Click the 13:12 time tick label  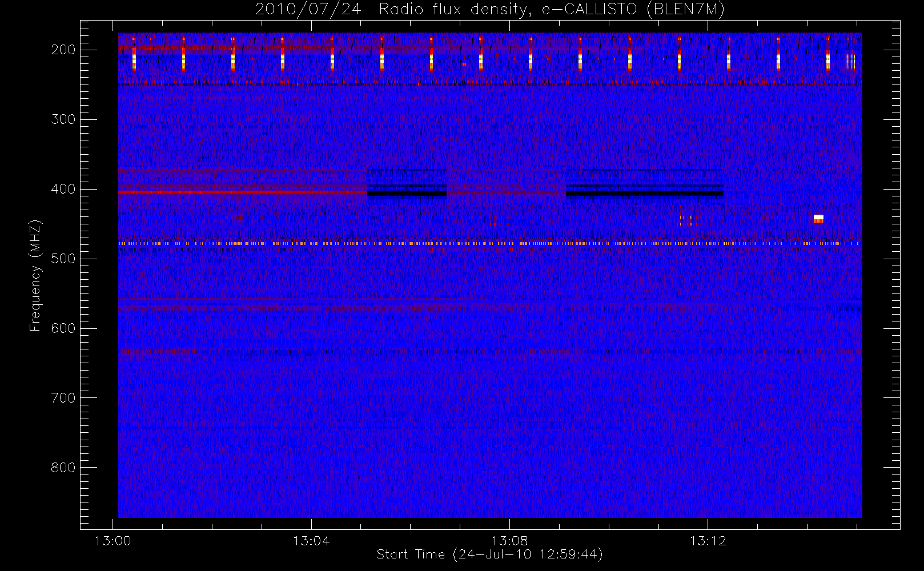click(x=708, y=541)
